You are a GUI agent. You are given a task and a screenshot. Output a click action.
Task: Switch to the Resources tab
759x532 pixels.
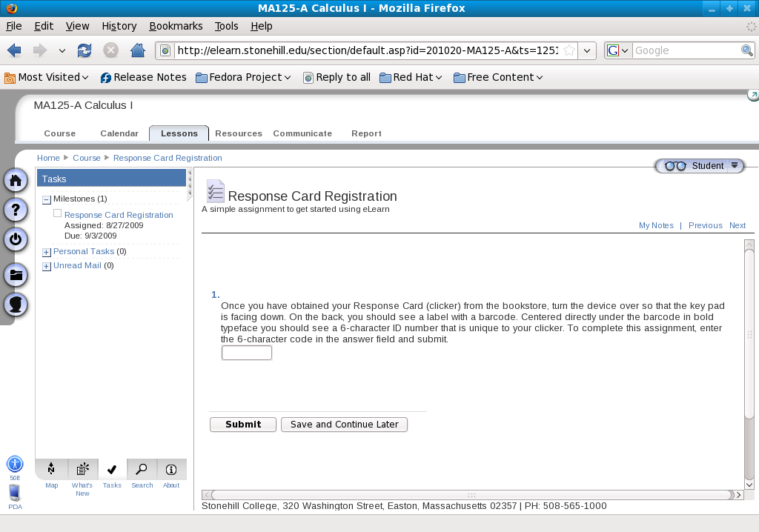(239, 133)
